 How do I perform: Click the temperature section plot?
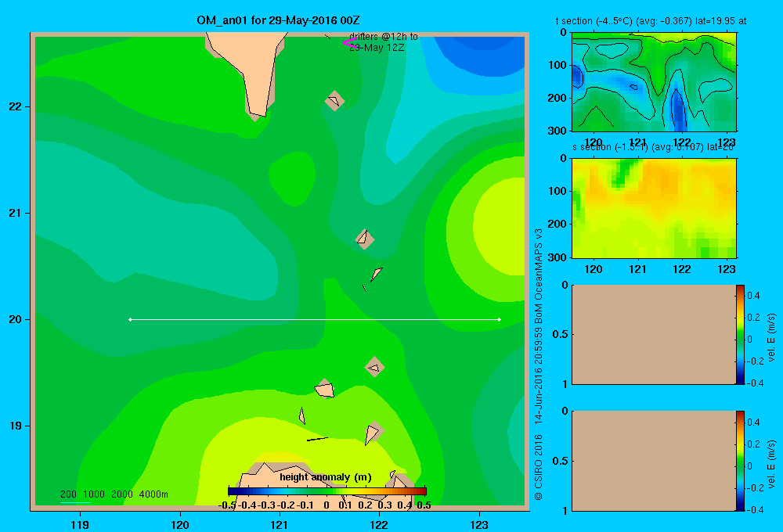654,82
